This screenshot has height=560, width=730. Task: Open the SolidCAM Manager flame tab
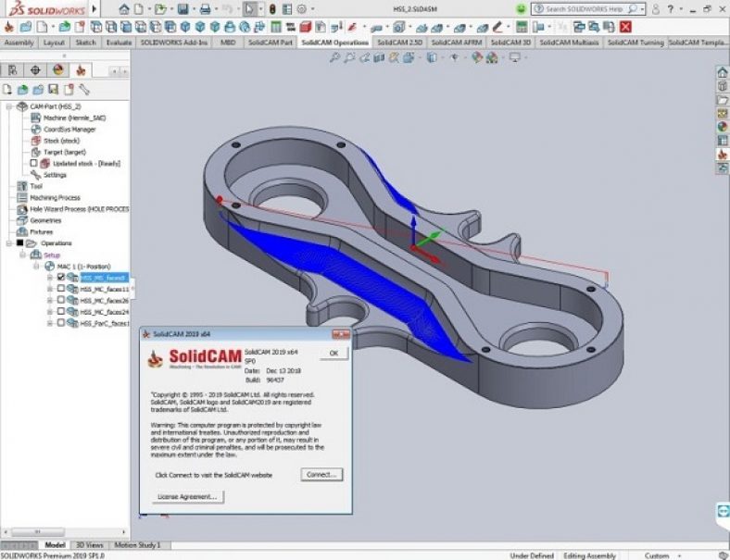(81, 70)
